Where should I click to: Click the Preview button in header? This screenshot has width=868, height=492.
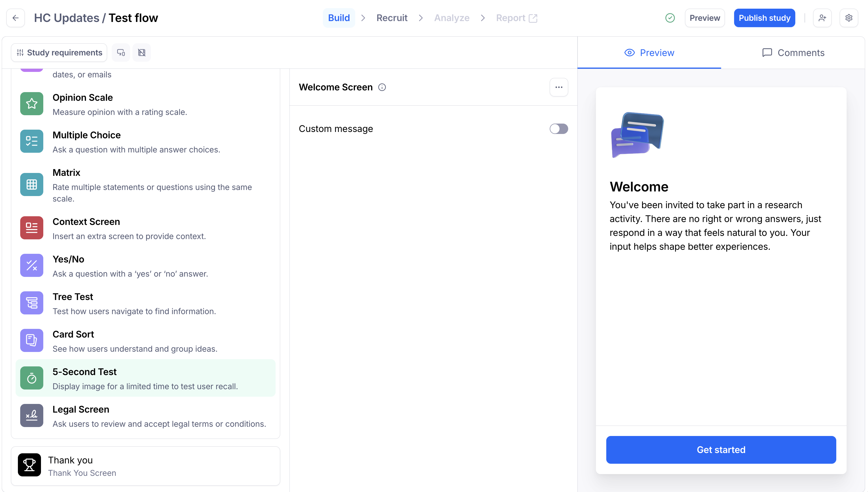coord(705,18)
